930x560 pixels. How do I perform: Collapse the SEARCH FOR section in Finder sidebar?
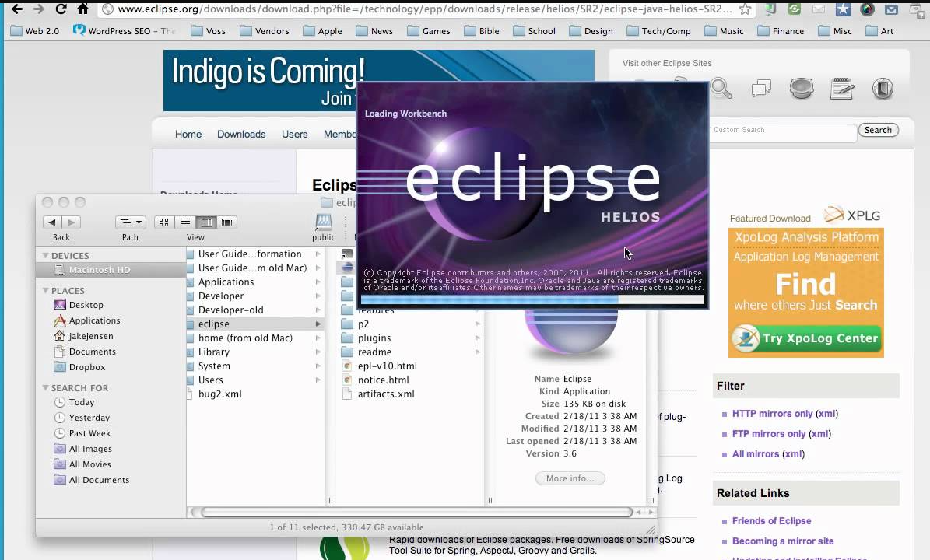pos(45,387)
